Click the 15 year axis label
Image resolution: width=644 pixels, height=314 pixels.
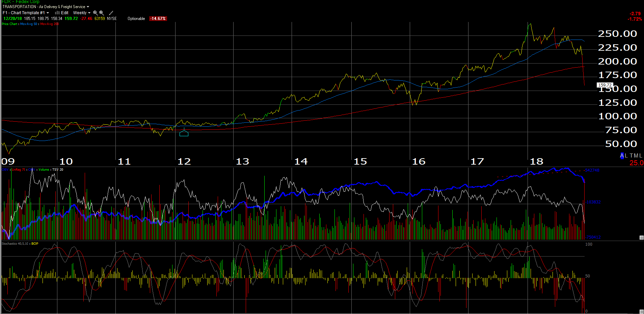pyautogui.click(x=360, y=162)
